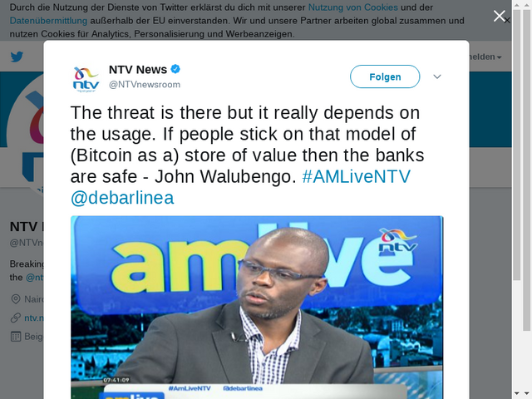Expand the tweet options chevron next to Folgen
This screenshot has height=399, width=532.
coord(437,76)
